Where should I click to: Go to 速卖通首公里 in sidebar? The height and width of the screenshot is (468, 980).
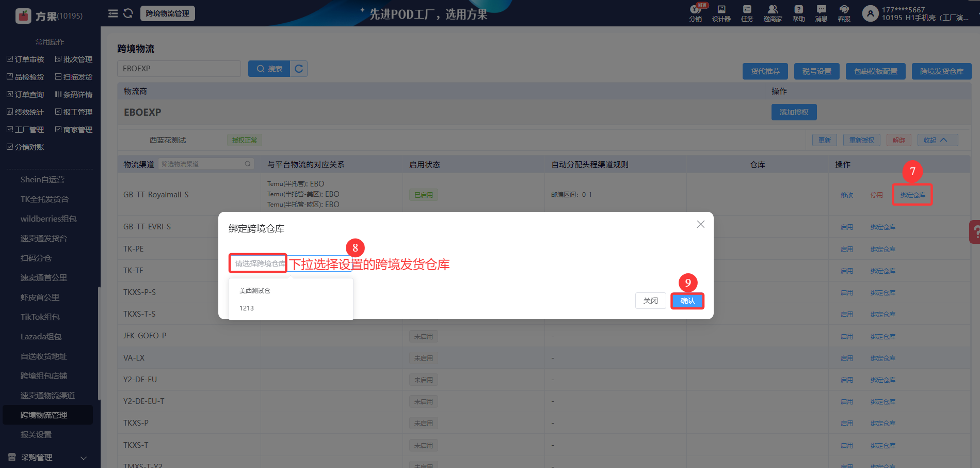click(x=44, y=278)
